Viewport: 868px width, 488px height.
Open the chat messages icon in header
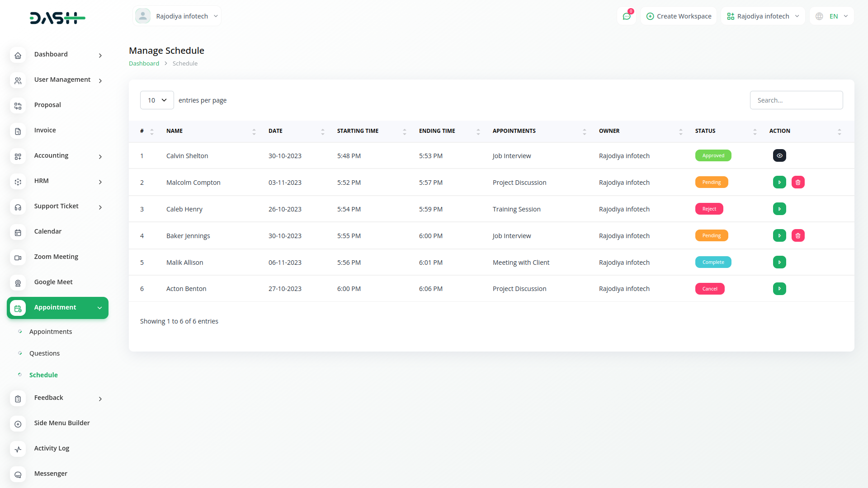[x=627, y=16]
